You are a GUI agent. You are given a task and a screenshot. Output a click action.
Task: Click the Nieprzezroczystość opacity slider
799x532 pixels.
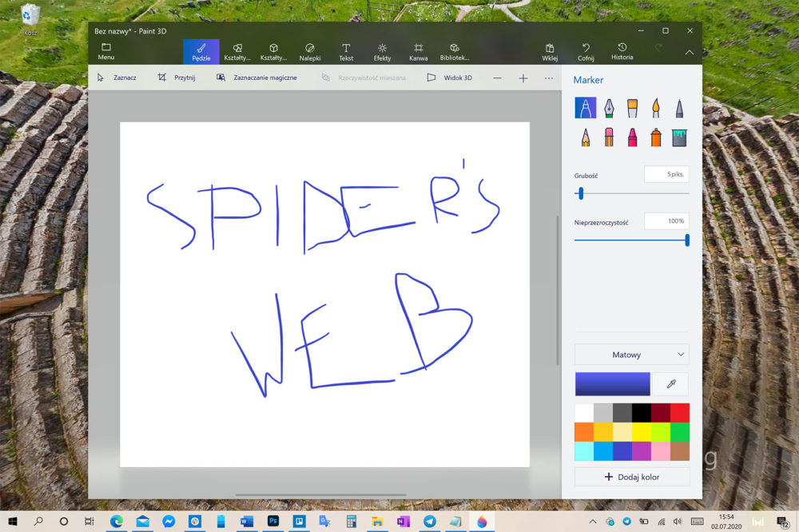coord(631,240)
